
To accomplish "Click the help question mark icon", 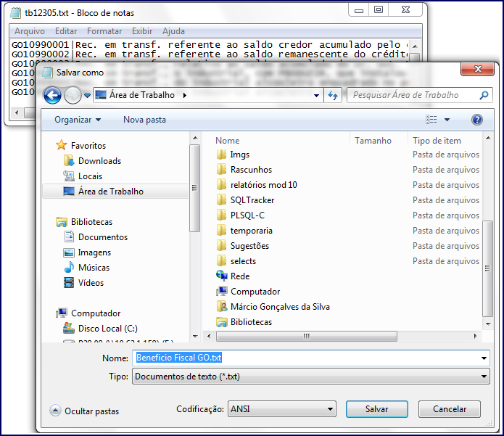I will [x=477, y=120].
